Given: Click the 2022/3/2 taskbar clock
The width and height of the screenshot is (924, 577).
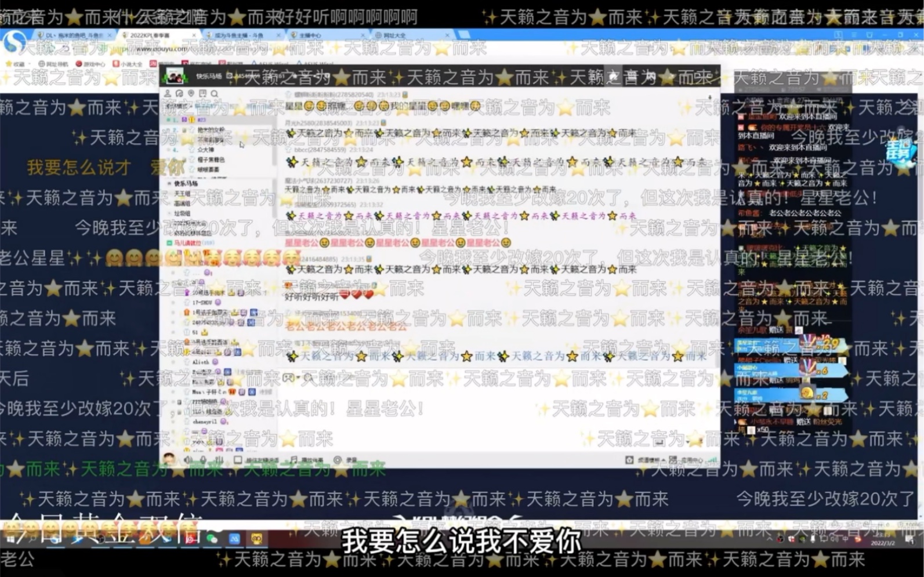Looking at the screenshot, I should point(882,540).
